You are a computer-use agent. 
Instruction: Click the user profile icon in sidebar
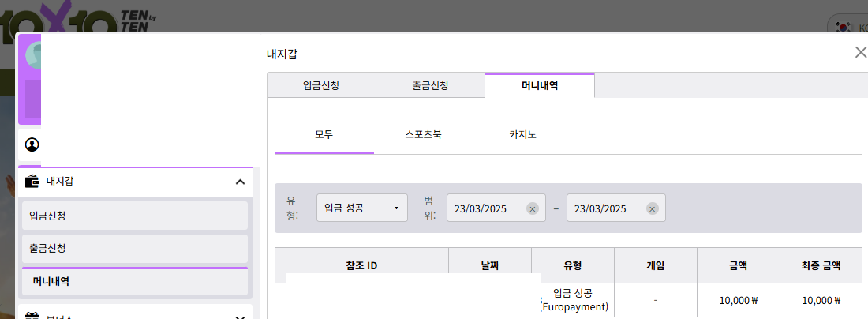coord(32,144)
